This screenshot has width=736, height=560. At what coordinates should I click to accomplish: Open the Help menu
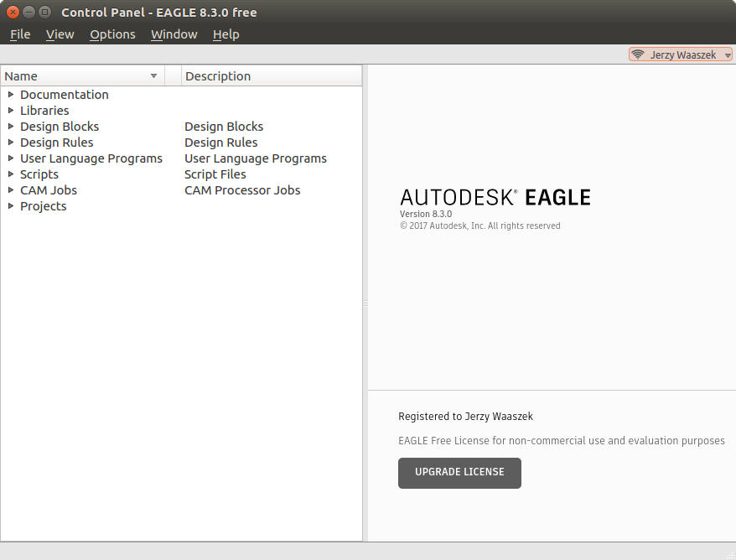(x=225, y=34)
